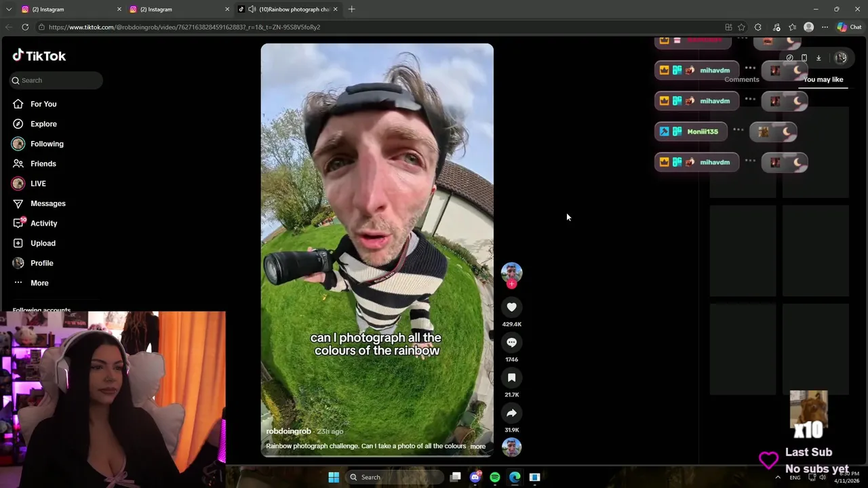868x488 pixels.
Task: Switch to the Comments tab
Action: [x=741, y=79]
